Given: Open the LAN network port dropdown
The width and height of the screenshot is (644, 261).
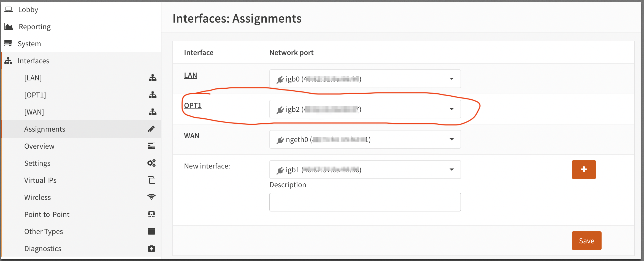Looking at the screenshot, I should pyautogui.click(x=365, y=79).
